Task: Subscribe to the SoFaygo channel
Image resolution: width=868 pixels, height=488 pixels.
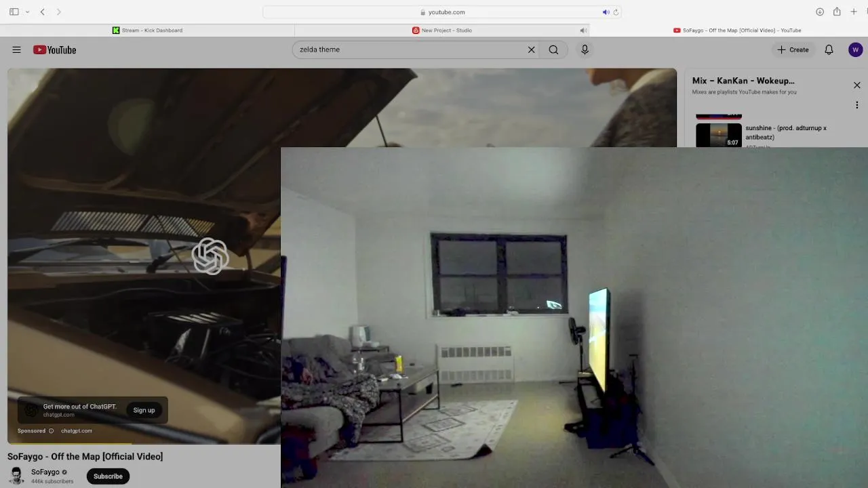Action: tap(108, 476)
